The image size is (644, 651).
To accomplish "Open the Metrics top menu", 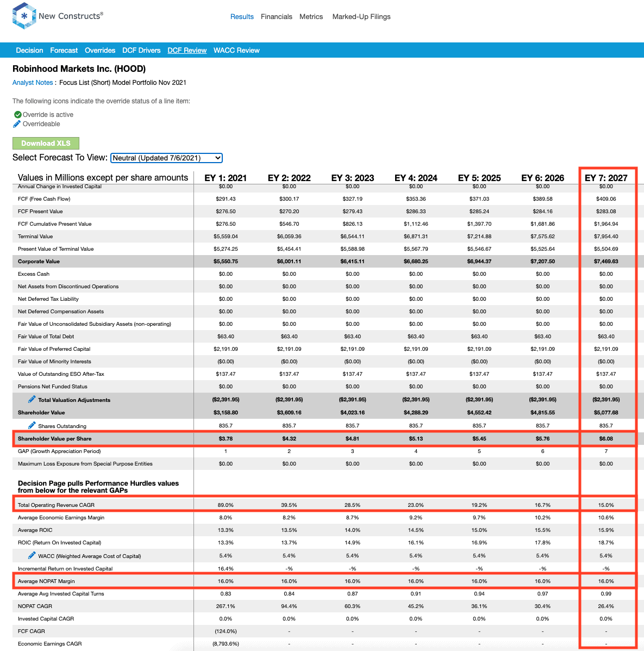I will pos(311,17).
